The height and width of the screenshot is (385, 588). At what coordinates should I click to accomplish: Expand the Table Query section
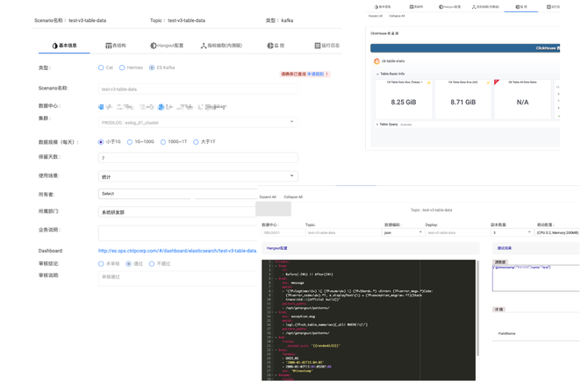point(388,125)
